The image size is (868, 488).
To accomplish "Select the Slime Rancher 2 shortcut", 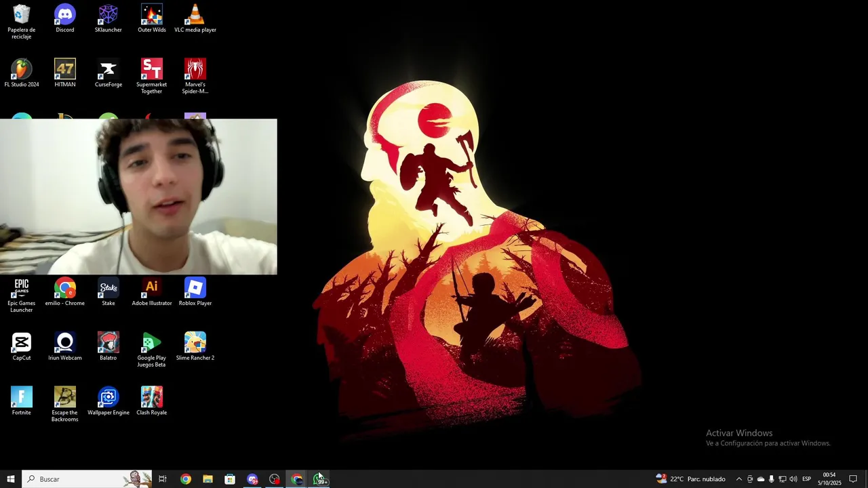I will click(195, 346).
